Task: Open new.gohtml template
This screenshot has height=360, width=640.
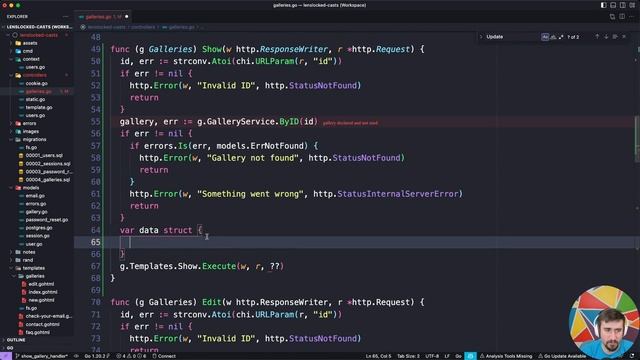Action: pos(37,300)
